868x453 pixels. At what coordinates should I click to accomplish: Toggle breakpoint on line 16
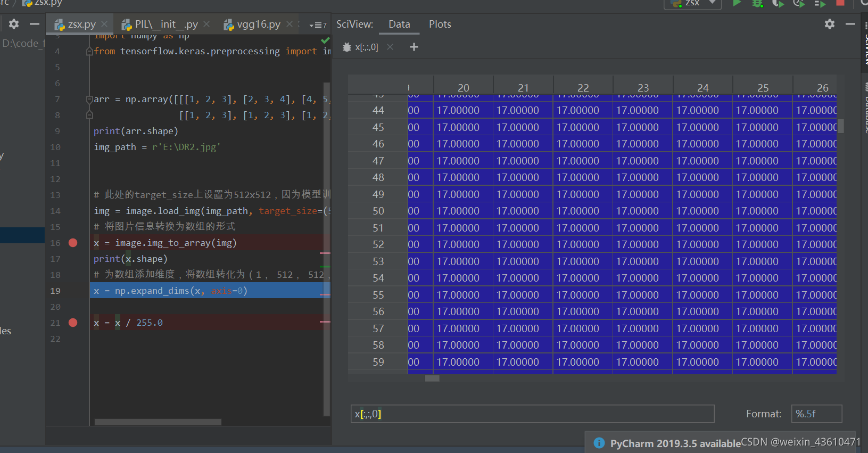click(x=73, y=243)
